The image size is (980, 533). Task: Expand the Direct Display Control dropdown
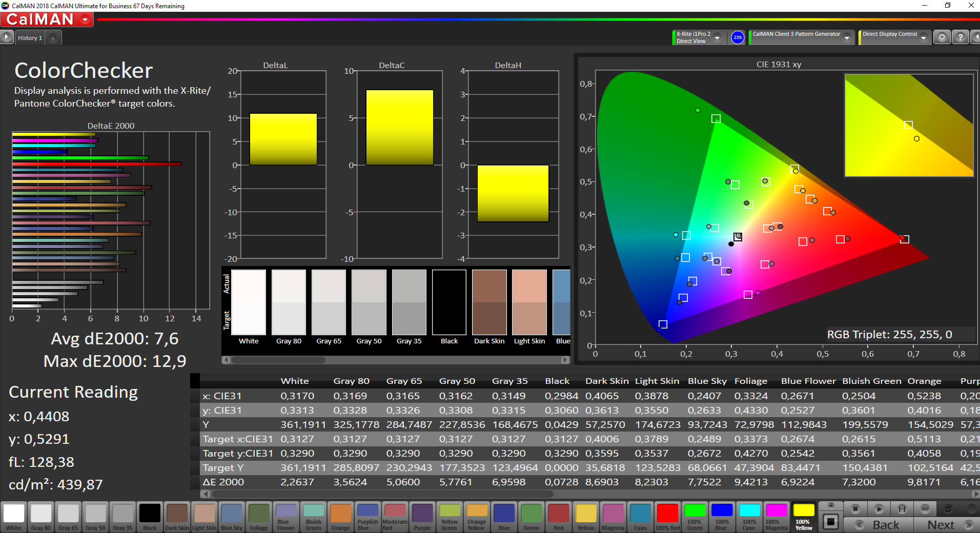(x=924, y=37)
